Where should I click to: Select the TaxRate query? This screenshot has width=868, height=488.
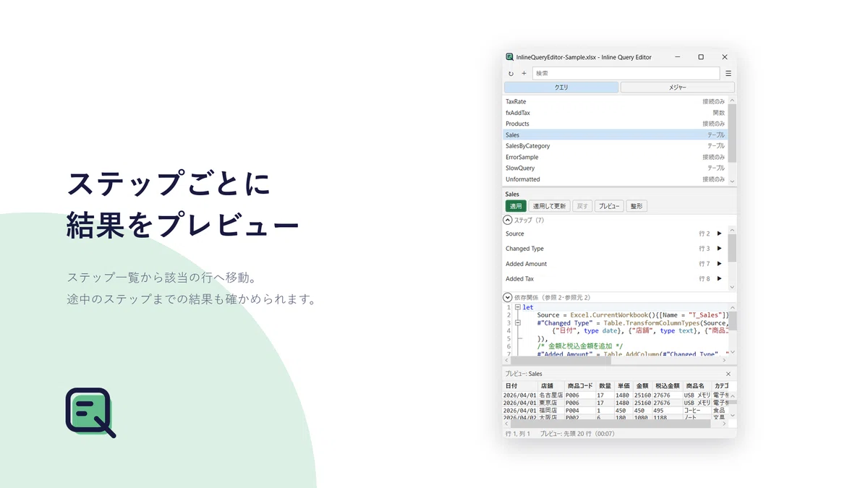[615, 102]
